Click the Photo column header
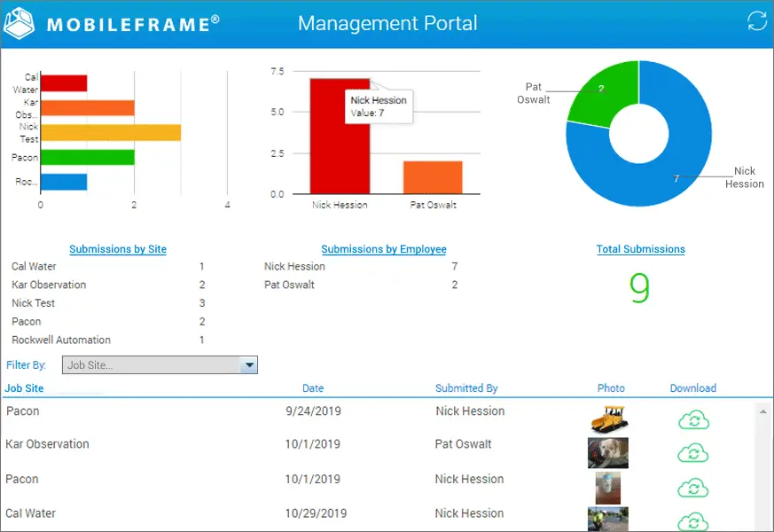This screenshot has width=774, height=532. click(611, 388)
